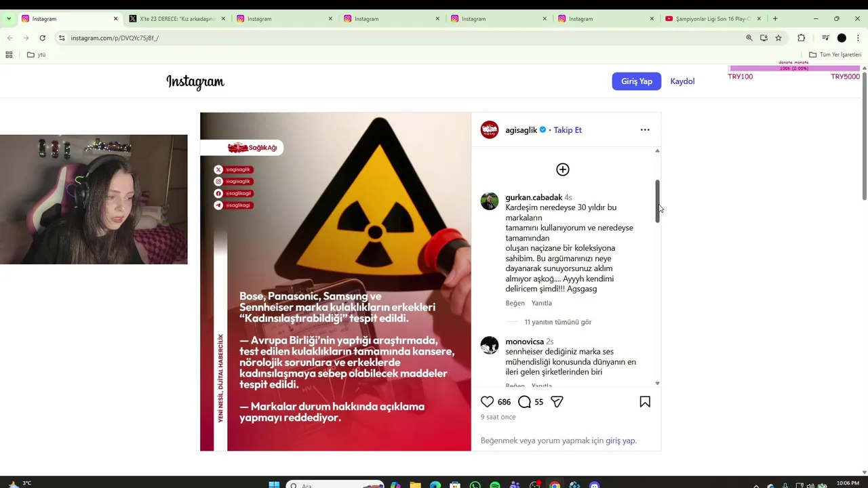Switch to Şampiyonlar Ligi Son 16 tab
Image resolution: width=868 pixels, height=488 pixels.
point(714,18)
